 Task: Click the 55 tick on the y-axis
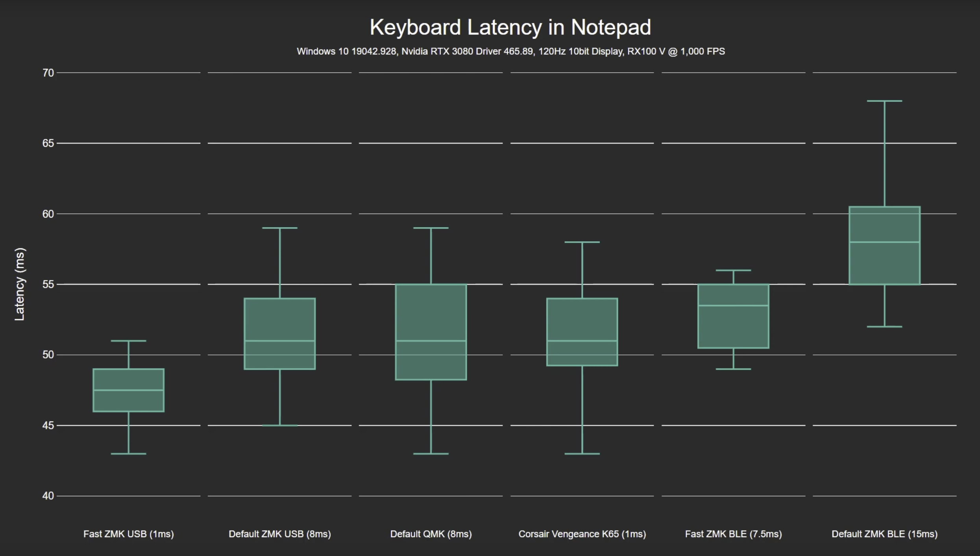48,284
